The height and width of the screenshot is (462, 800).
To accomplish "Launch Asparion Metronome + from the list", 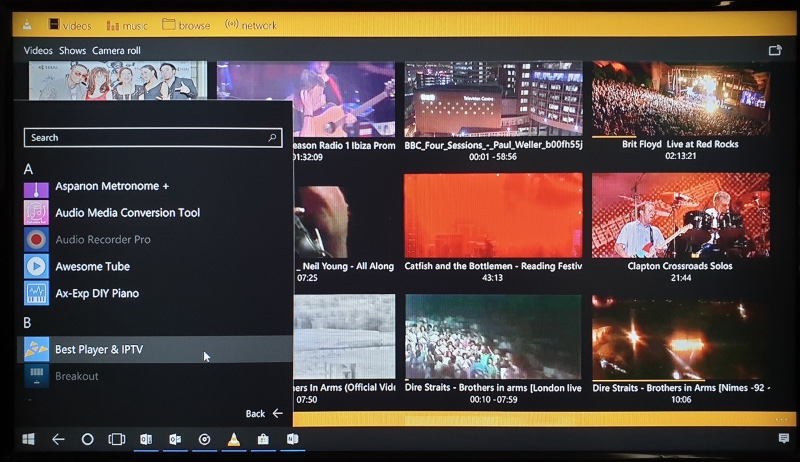I will (112, 186).
